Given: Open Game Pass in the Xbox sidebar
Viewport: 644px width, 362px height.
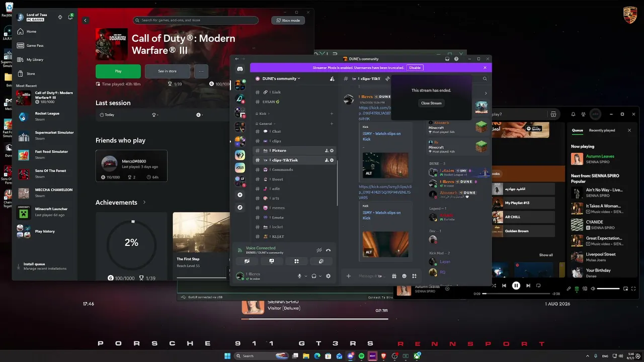Looking at the screenshot, I should (35, 46).
